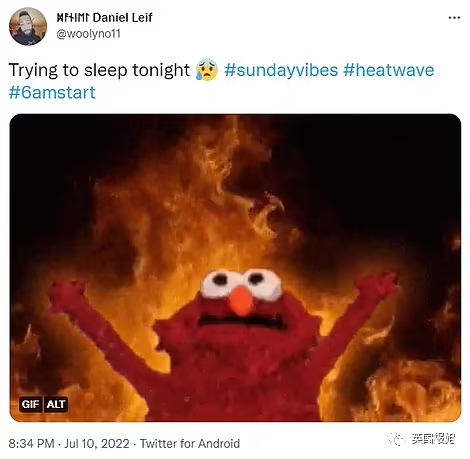
Task: Click the Daniel Leif display name
Action: click(122, 18)
